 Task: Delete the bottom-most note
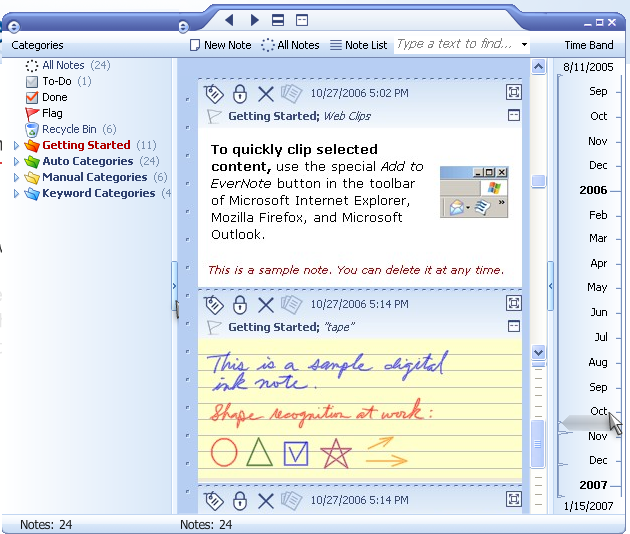[266, 501]
